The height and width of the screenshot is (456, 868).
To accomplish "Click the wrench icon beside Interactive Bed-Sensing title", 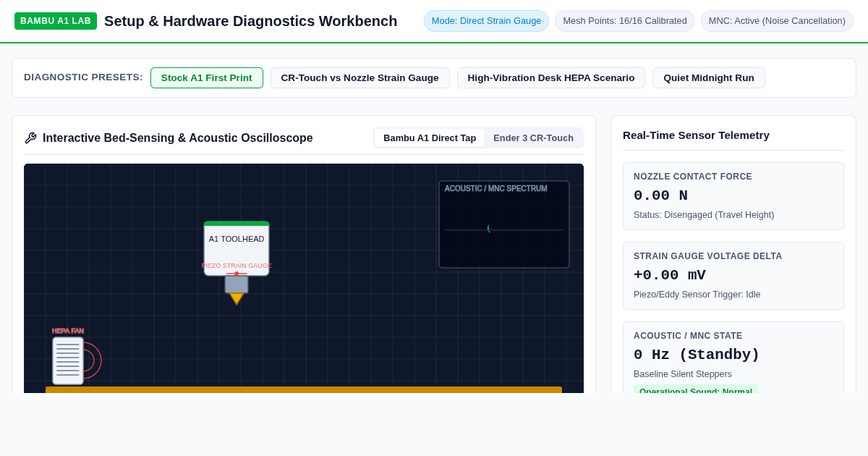I will tap(30, 138).
